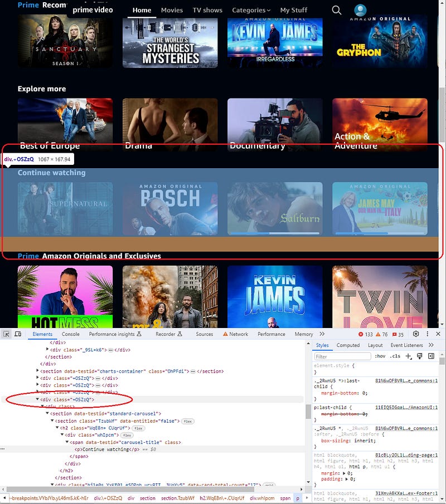Click flex badge on section.TzubWf

coord(188,421)
